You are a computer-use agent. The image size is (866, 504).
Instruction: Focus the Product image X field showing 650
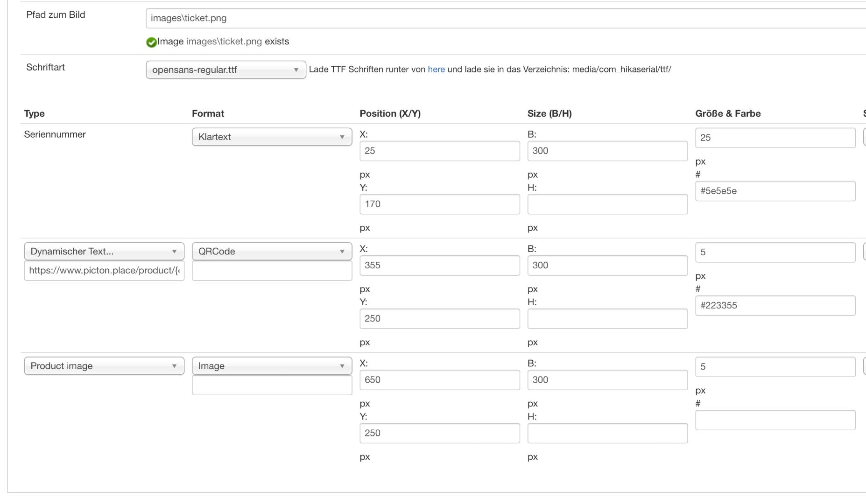[x=439, y=380]
